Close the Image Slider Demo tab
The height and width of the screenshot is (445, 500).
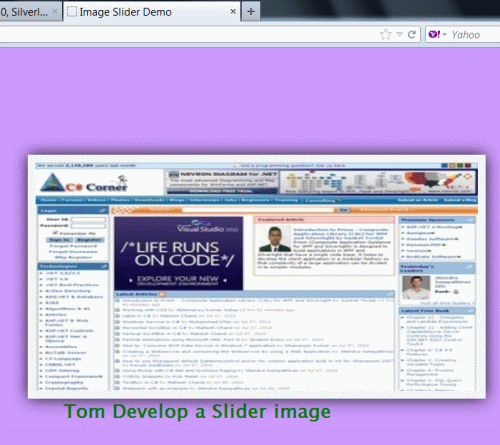click(233, 12)
